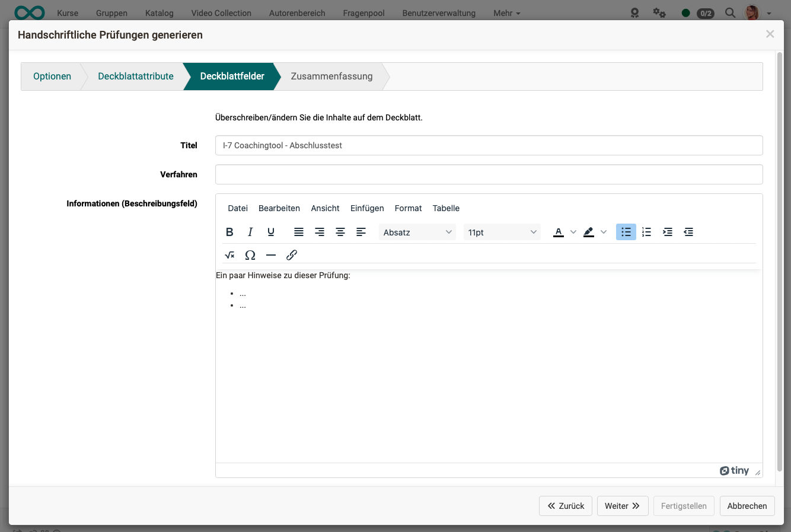Toggle underline formatting in the editor
The width and height of the screenshot is (791, 532).
(x=271, y=232)
